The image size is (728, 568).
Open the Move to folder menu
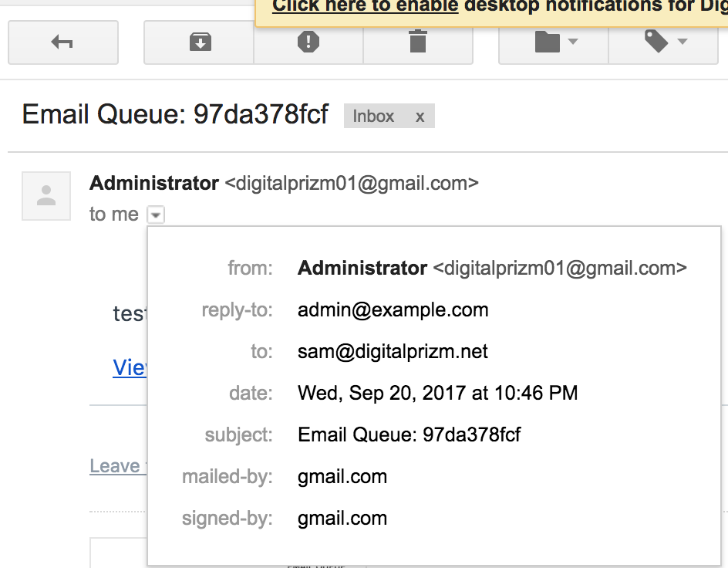point(554,42)
